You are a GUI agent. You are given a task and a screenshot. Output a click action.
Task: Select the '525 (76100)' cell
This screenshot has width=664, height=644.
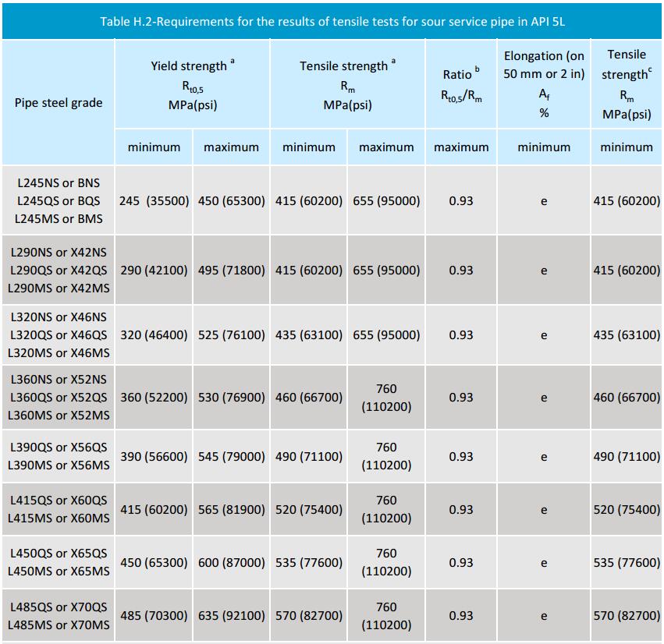[x=232, y=335]
